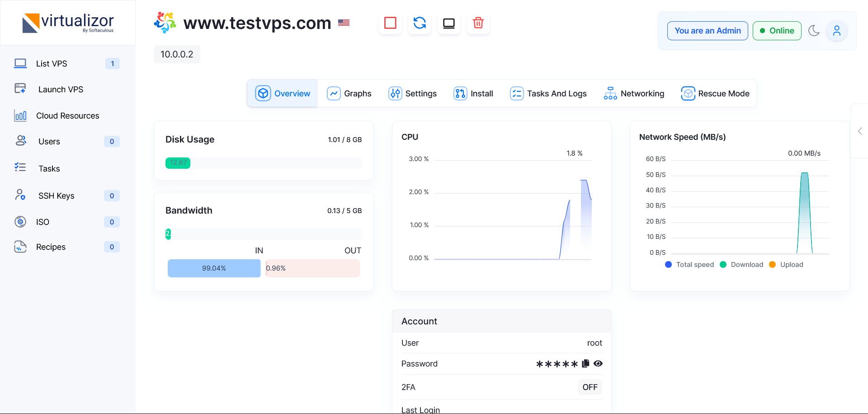Open the SSH Keys sidebar section
Screen dimensions: 868x414
pyautogui.click(x=56, y=195)
